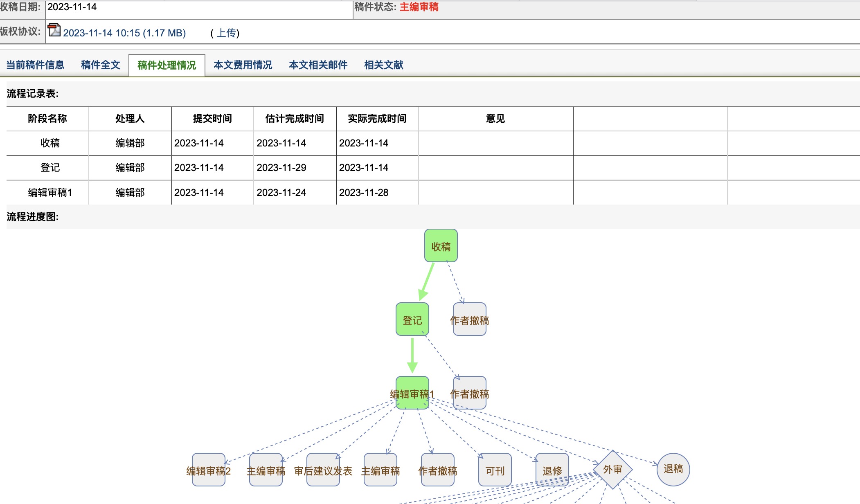Click the green 收稿 flowchart node

[441, 246]
